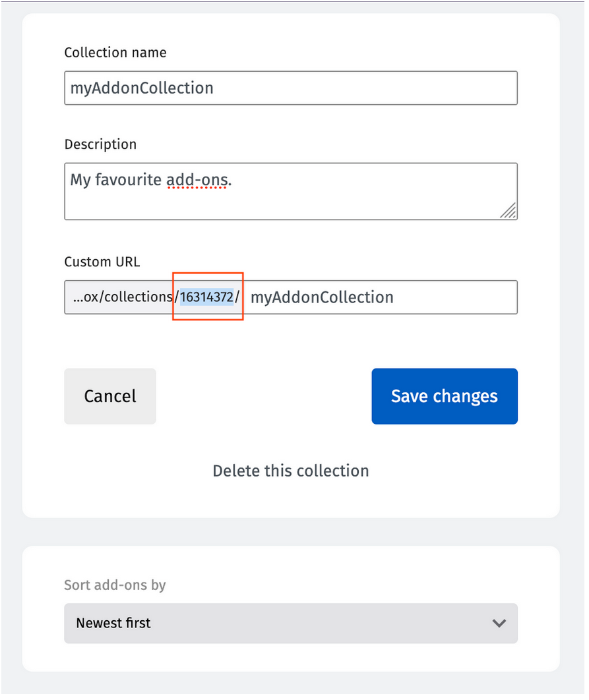Open the Delete this collection link
The width and height of the screenshot is (589, 700).
coord(290,471)
